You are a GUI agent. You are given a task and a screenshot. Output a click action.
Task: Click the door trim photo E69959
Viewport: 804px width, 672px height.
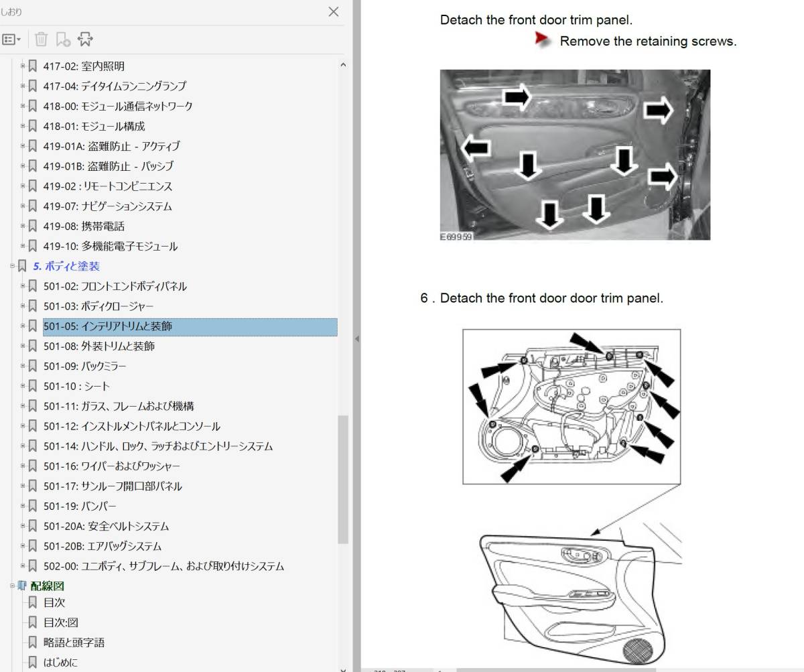[575, 155]
